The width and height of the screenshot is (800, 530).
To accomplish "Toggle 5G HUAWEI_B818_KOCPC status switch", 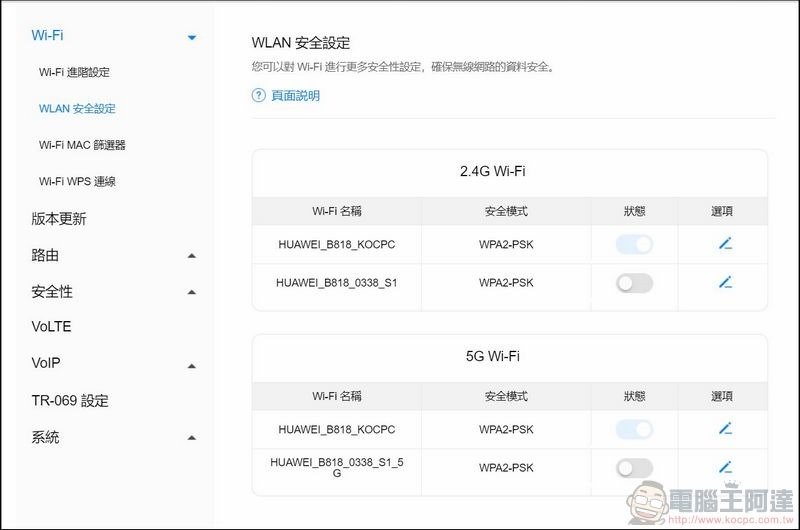I will tap(634, 430).
